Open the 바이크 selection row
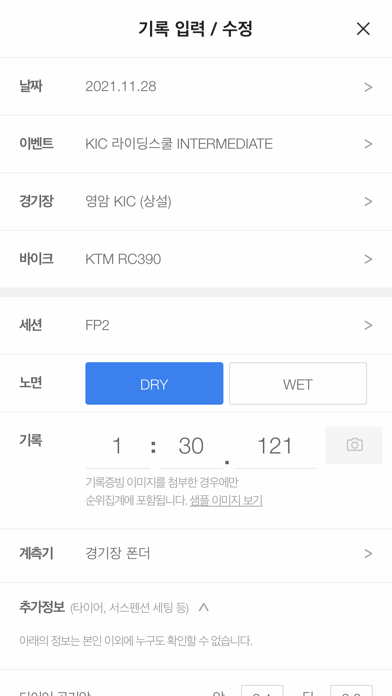Screen dimensions: 392x696 196,259
